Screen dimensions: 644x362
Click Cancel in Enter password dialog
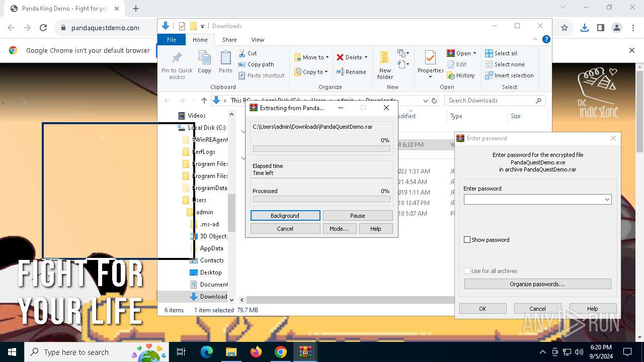537,309
